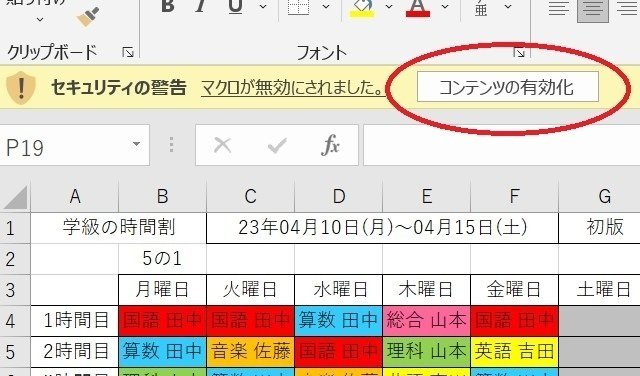Screen dimensions: 640x376
Task: Select column E header
Action: [x=427, y=197]
